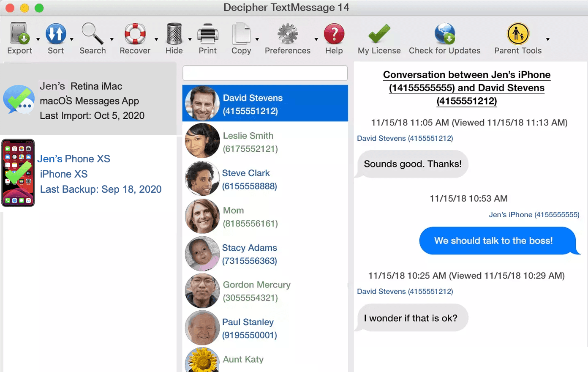588x372 pixels.
Task: Select the Gordon Mercury contact photo
Action: point(202,291)
